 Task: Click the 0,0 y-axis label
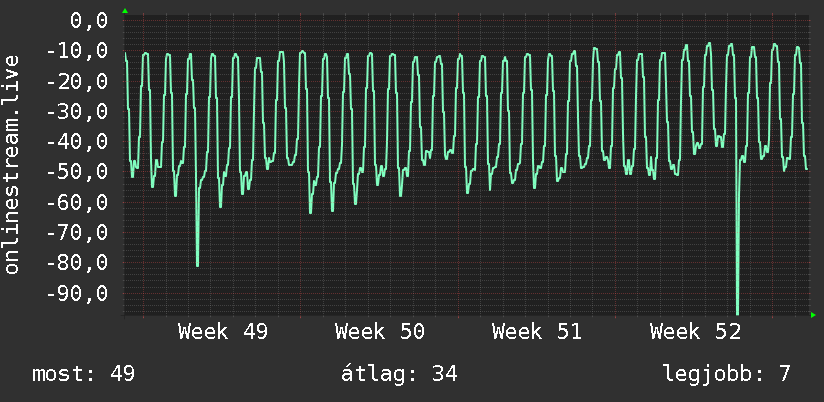point(89,21)
